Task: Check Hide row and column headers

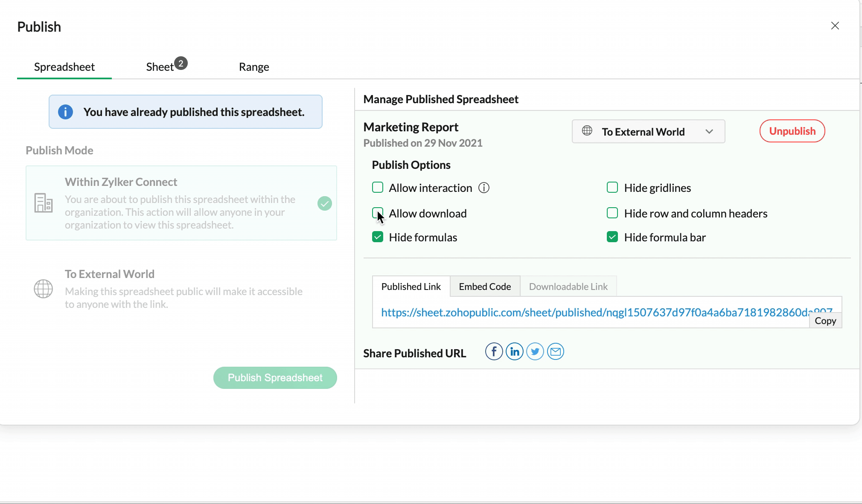Action: (612, 213)
